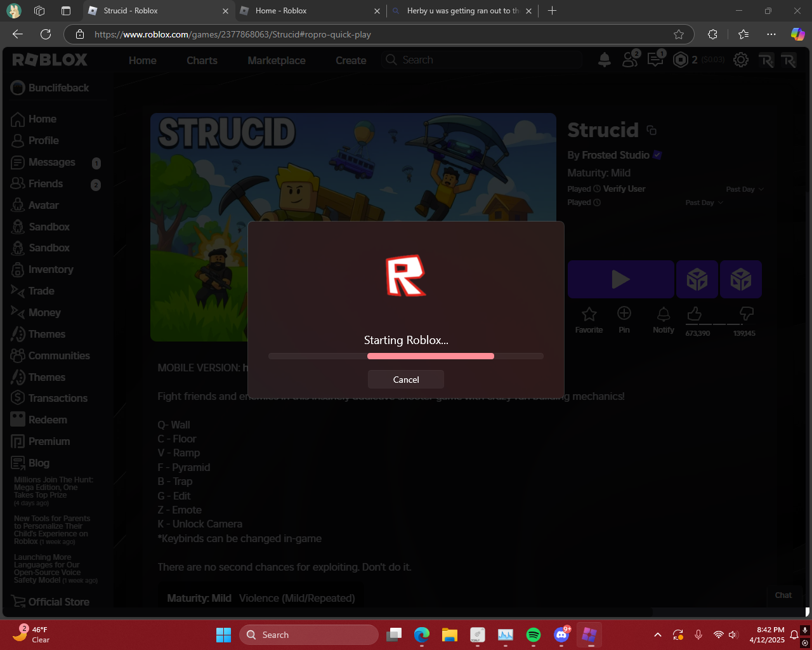812x650 pixels.
Task: Switch to the 'Herby u was getting' tab
Action: (x=463, y=11)
